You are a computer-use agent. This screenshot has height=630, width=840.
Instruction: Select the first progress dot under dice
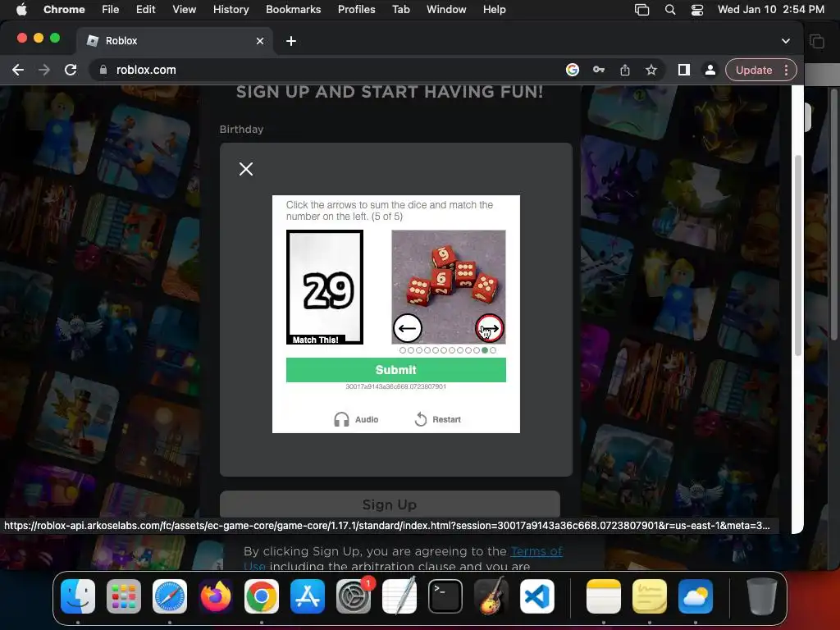(403, 350)
